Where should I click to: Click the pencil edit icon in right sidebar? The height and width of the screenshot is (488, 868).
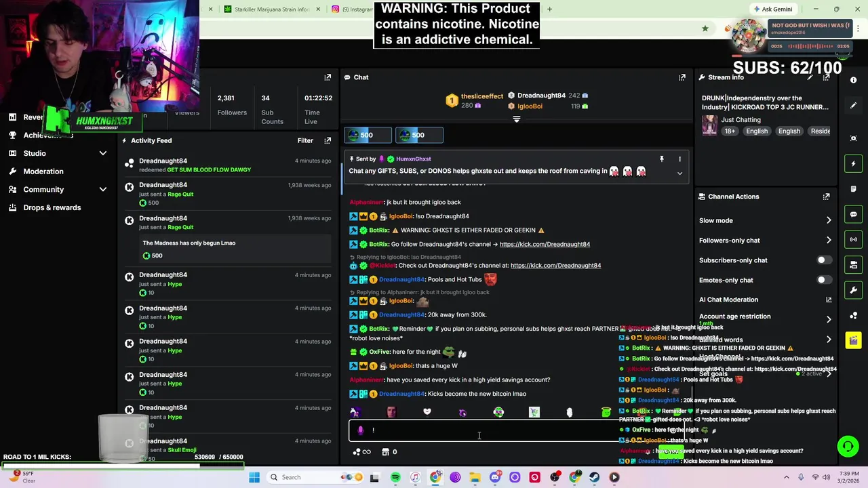coord(853,106)
